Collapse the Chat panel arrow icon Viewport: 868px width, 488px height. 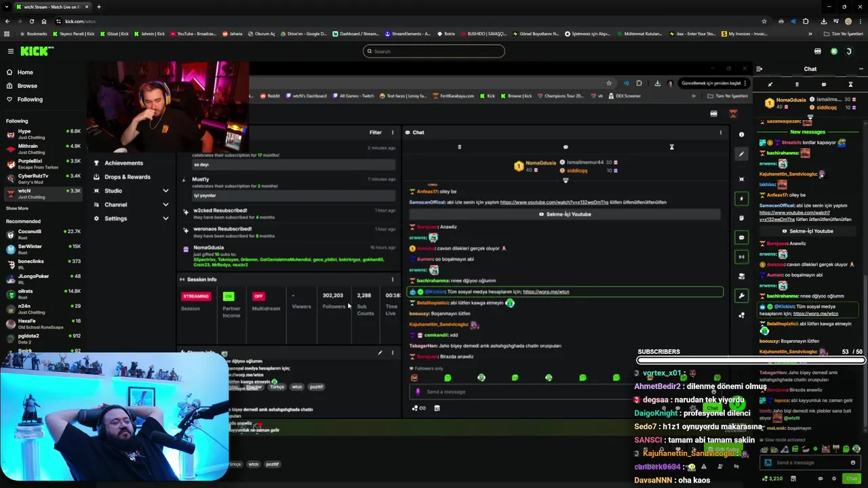point(759,69)
